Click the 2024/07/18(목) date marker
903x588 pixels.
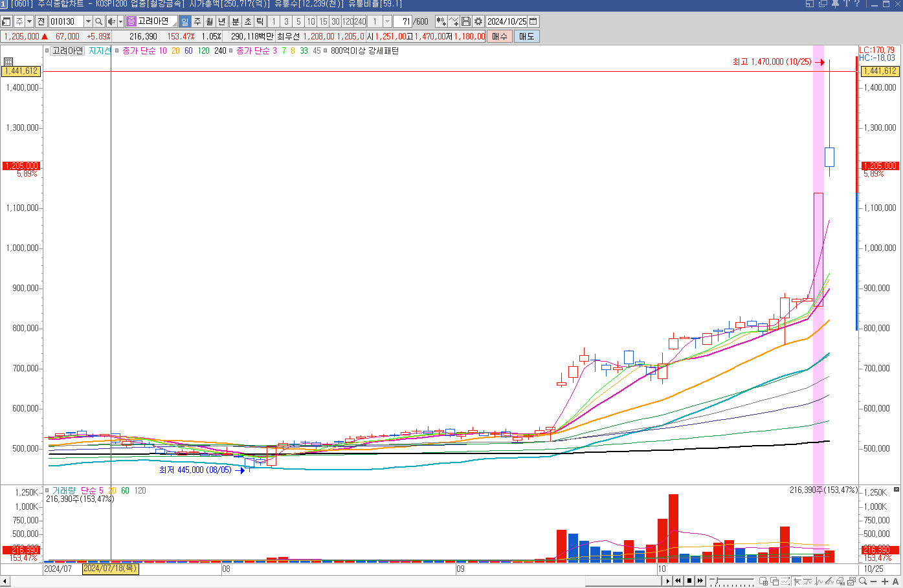pos(110,569)
